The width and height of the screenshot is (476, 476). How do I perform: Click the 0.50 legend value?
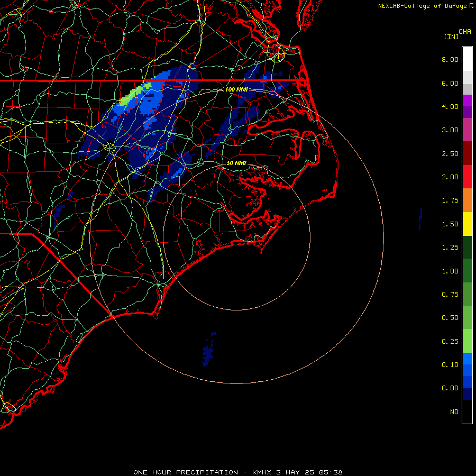tap(450, 318)
